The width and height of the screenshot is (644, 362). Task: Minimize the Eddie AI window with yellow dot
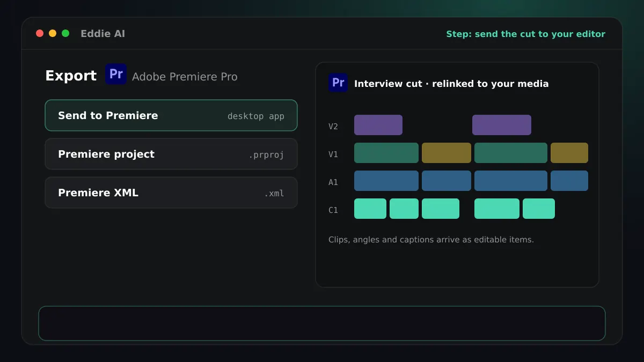[53, 33]
